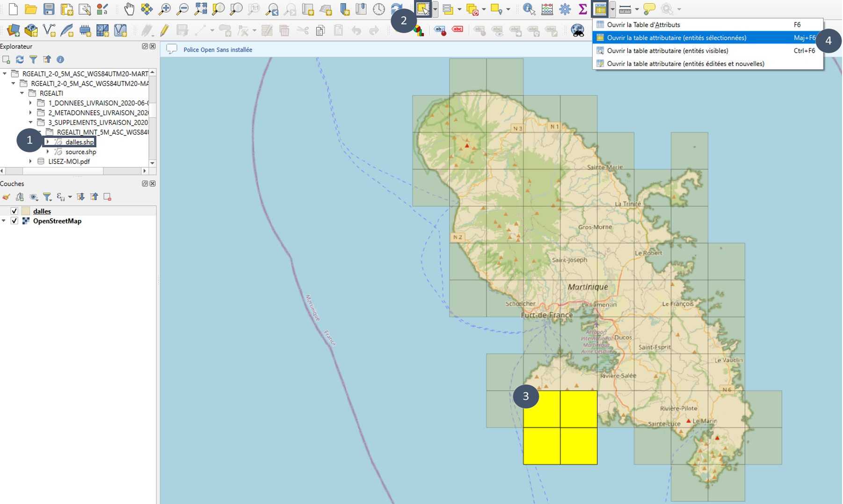
Task: Select the Pan Map hand tool
Action: (x=129, y=9)
